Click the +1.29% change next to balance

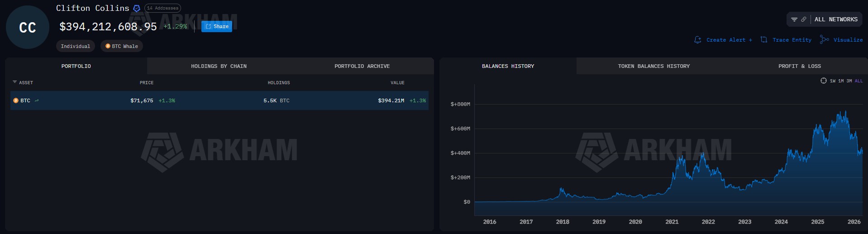(x=175, y=27)
